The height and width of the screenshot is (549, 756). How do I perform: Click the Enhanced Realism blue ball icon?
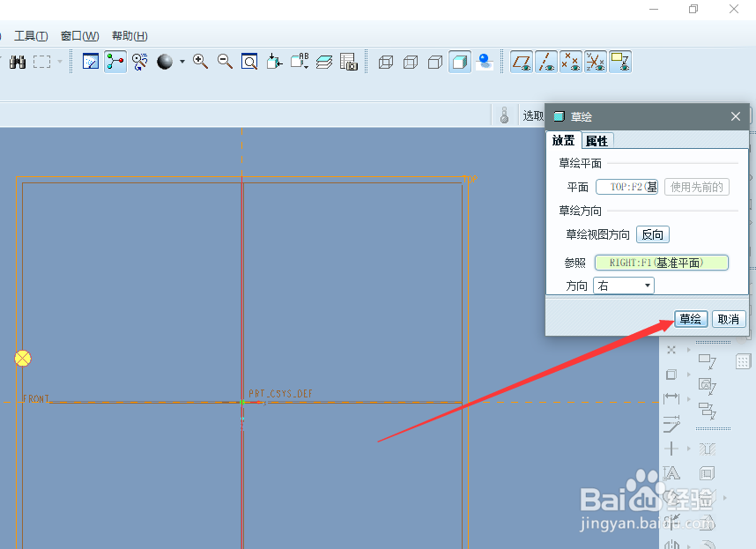point(485,62)
